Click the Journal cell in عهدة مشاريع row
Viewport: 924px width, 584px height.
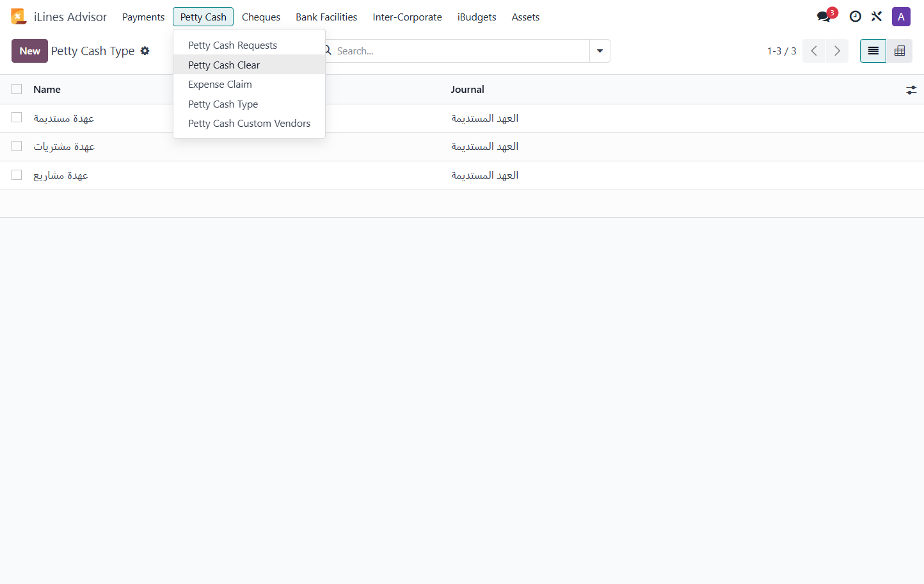pyautogui.click(x=484, y=175)
